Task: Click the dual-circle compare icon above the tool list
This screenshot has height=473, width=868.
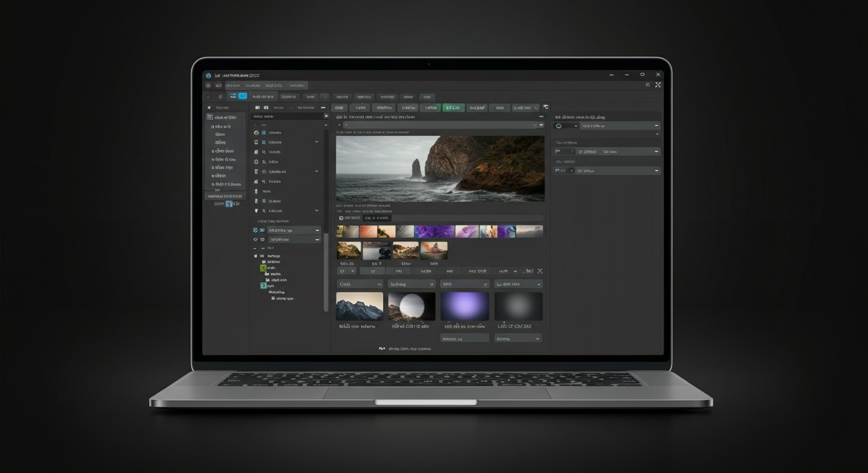Action: 266,107
